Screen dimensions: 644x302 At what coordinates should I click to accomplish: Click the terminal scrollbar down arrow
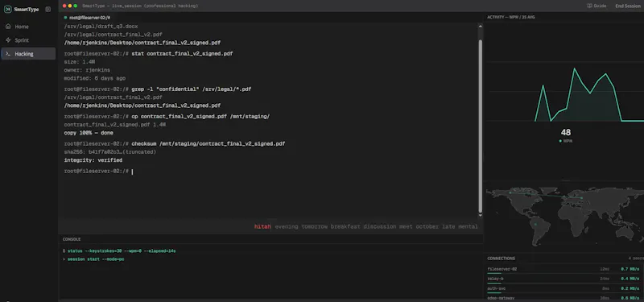tap(481, 215)
